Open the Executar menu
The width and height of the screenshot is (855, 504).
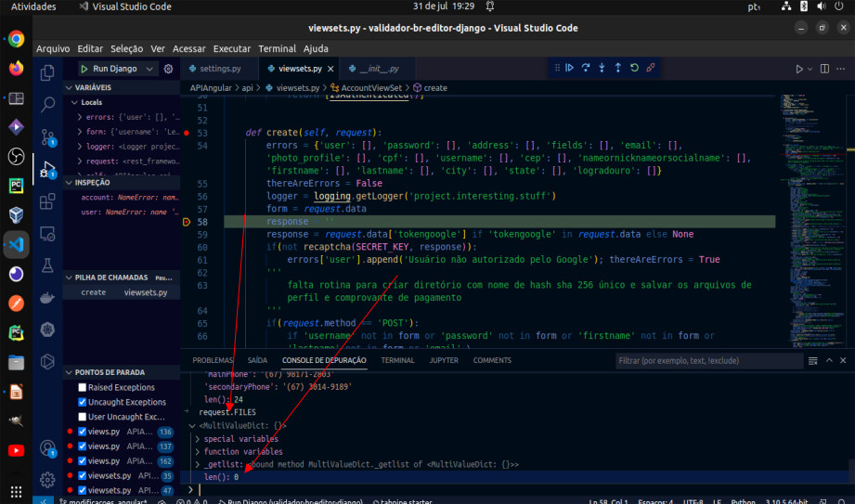pyautogui.click(x=232, y=48)
